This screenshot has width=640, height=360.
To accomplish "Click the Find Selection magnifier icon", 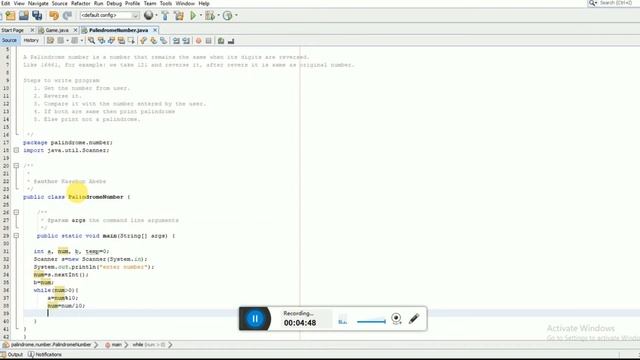I will tap(91, 40).
